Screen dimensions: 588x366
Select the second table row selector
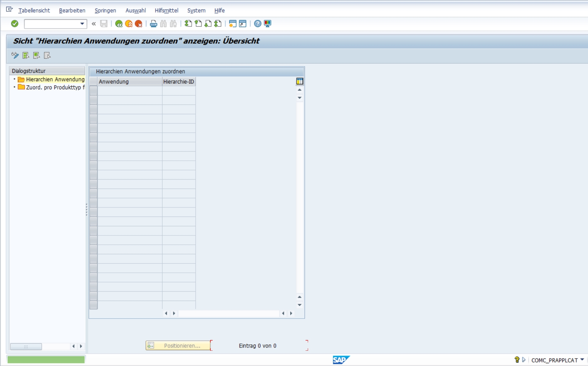point(93,100)
